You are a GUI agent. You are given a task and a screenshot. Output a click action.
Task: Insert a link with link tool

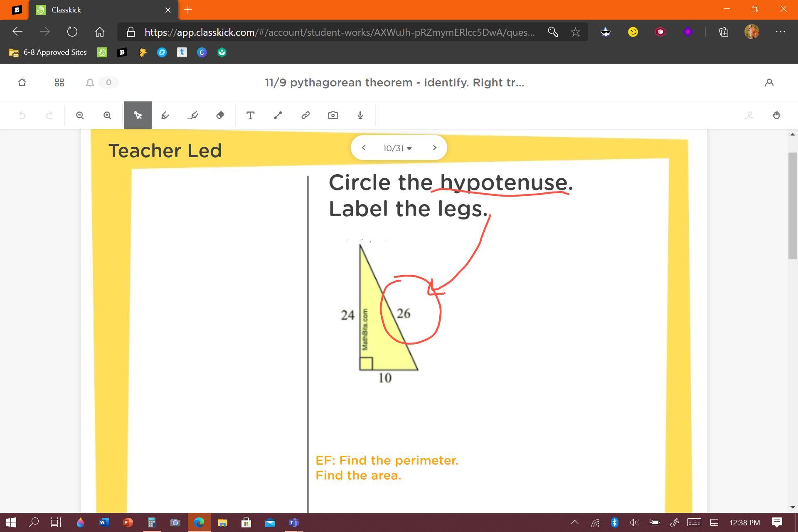(x=305, y=116)
